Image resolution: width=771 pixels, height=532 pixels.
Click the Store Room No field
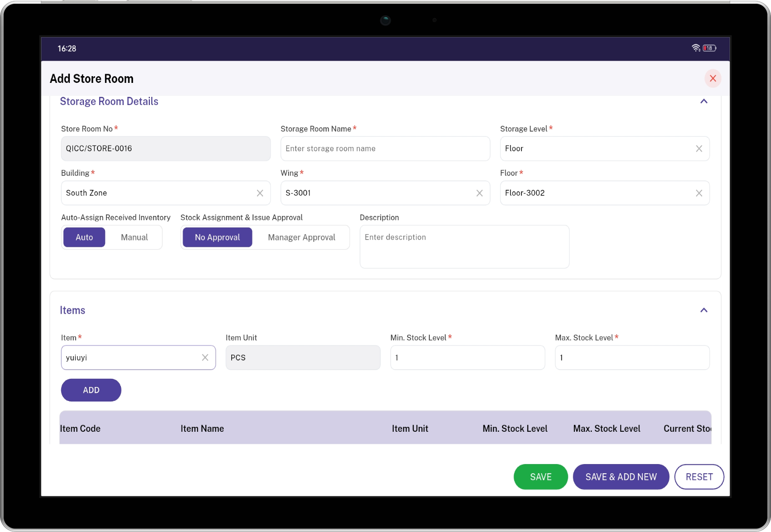pyautogui.click(x=166, y=149)
